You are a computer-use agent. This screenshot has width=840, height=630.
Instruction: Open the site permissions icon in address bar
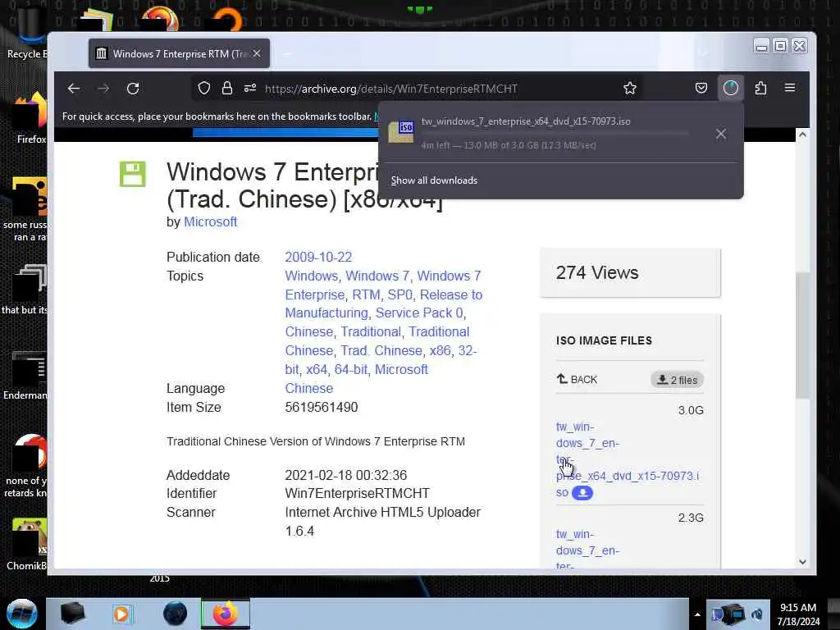pyautogui.click(x=250, y=88)
